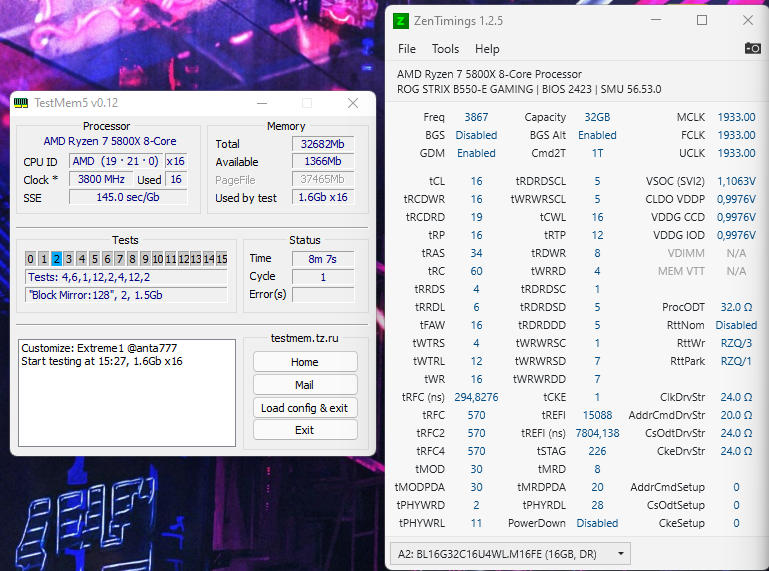Click the tRCDRD value 19
769x571 pixels.
pyautogui.click(x=476, y=217)
